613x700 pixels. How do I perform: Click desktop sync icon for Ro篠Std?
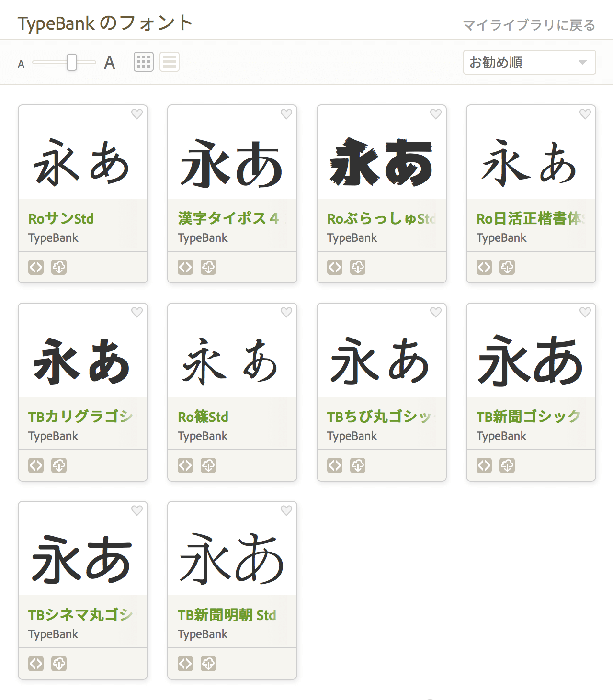pos(208,465)
